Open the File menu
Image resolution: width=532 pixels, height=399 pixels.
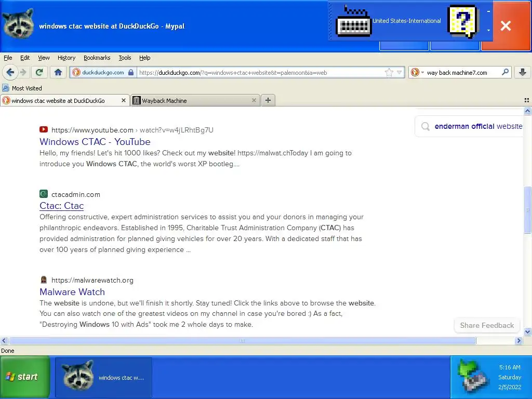click(x=8, y=58)
